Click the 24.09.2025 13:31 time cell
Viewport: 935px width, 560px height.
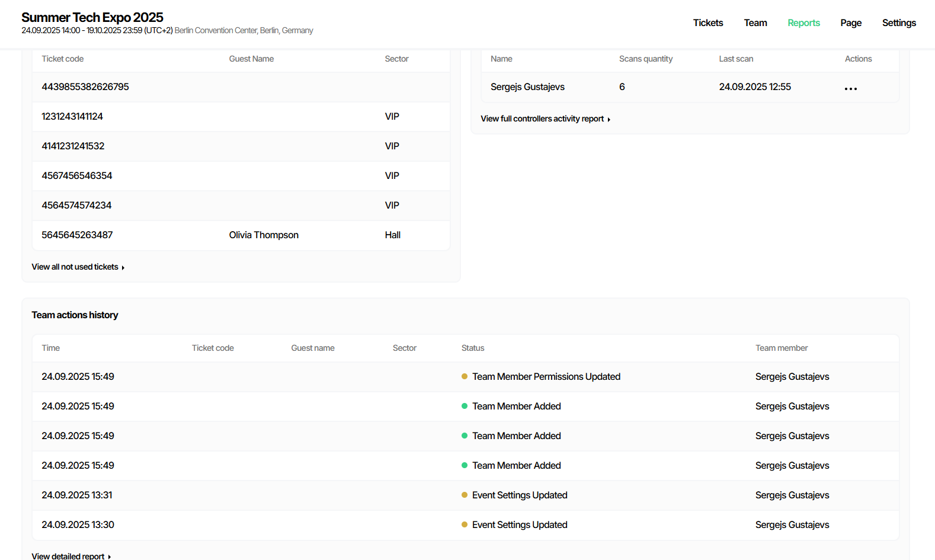77,495
